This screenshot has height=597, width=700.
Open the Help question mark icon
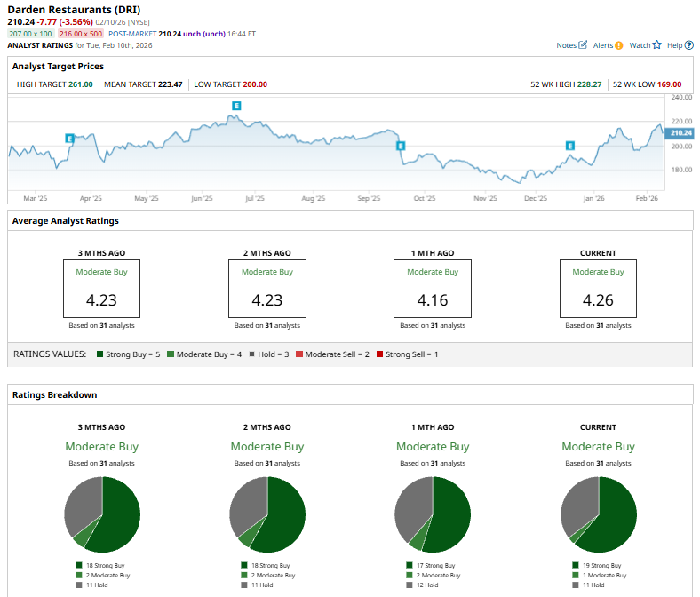tap(689, 45)
